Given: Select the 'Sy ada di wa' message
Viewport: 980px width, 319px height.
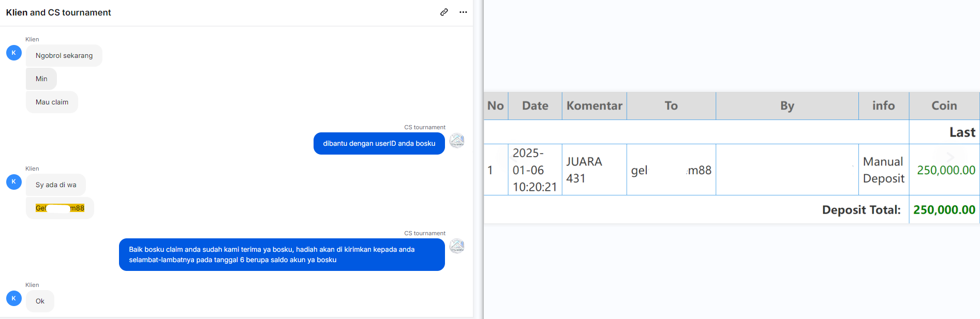Looking at the screenshot, I should [x=56, y=185].
